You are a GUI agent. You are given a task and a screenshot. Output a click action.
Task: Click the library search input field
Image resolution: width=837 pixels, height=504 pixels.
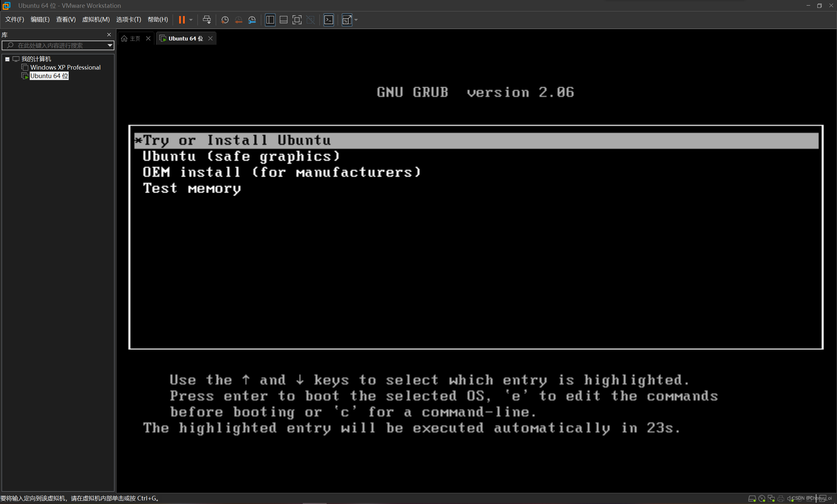58,45
